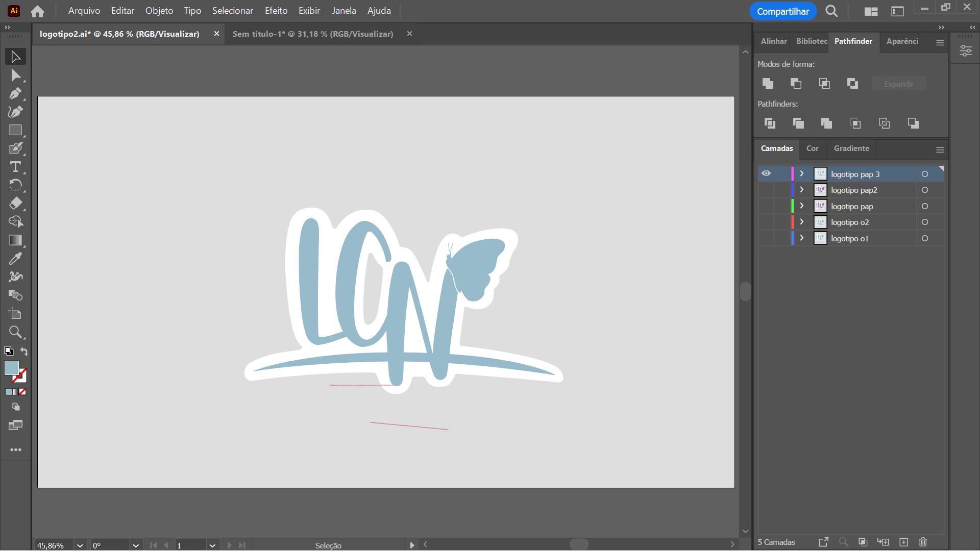Switch to the Gradiente tab
980x551 pixels.
coord(851,148)
